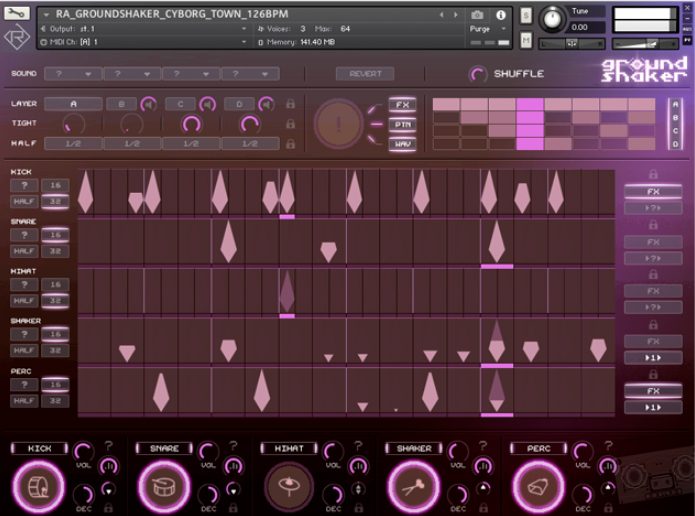Click the pattern row A label
The height and width of the screenshot is (516, 695).
(675, 105)
